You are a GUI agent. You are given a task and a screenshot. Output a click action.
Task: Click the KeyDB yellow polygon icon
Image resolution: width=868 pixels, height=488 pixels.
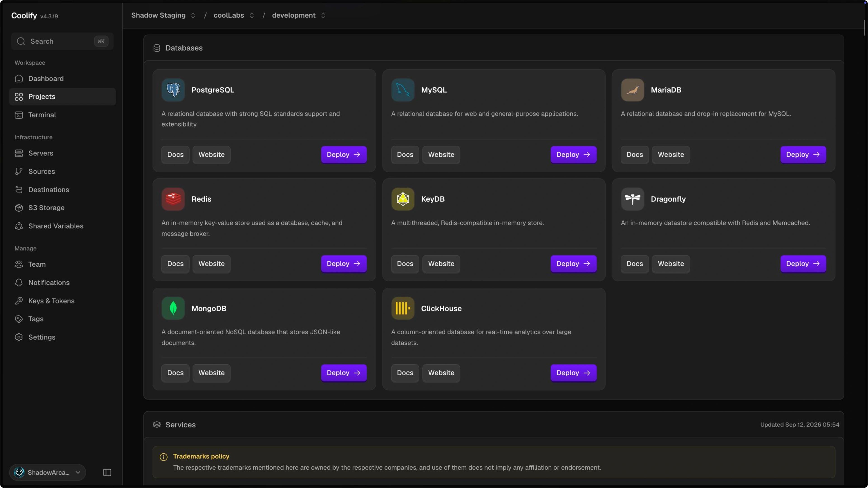pos(403,199)
